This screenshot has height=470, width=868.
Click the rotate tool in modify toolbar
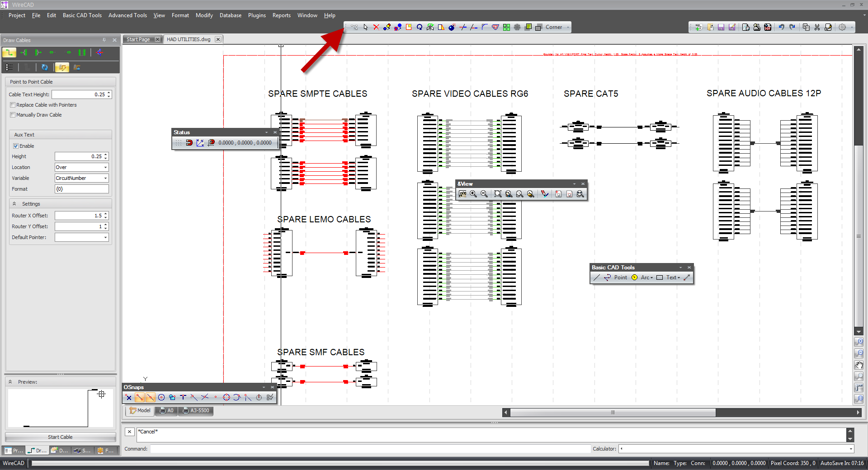(420, 27)
